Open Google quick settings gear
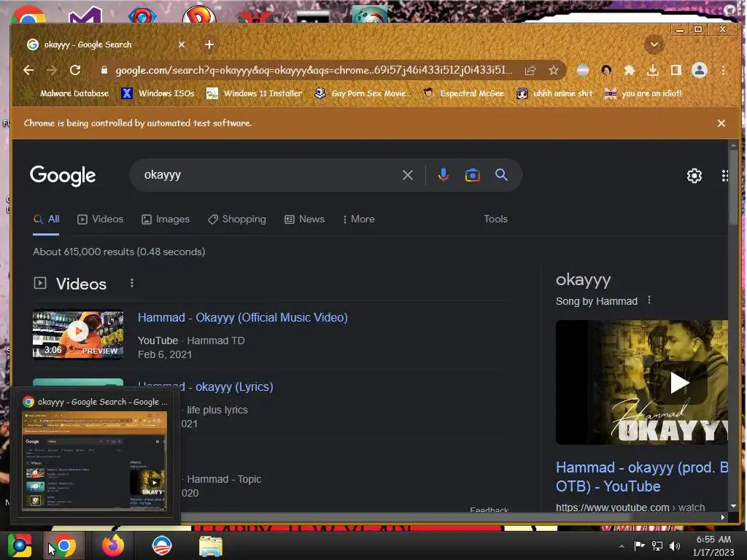The width and height of the screenshot is (747, 560). [x=694, y=176]
